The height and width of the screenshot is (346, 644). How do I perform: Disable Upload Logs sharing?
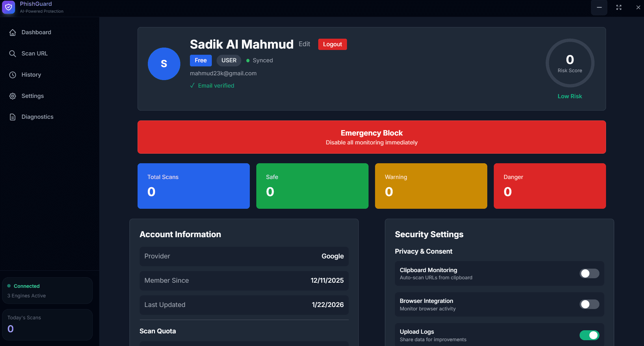point(589,335)
